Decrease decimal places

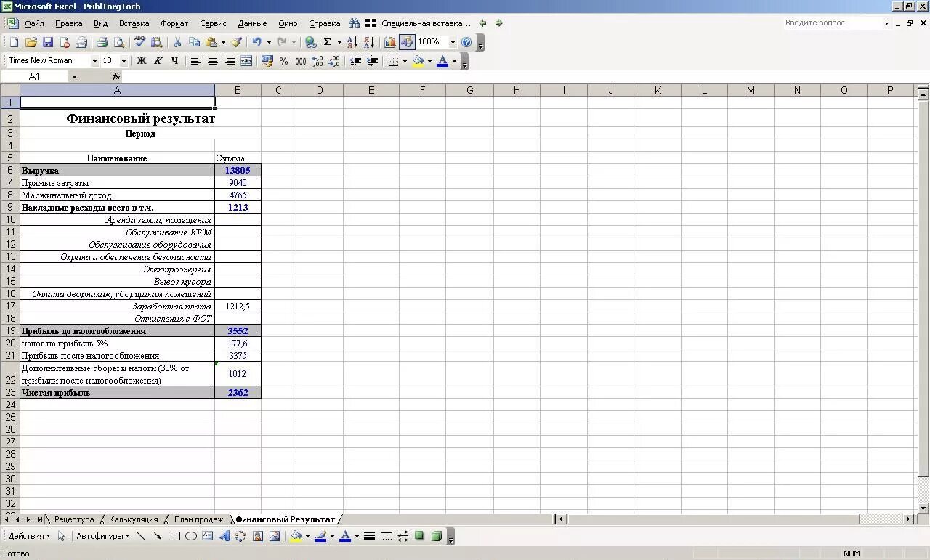[x=334, y=61]
